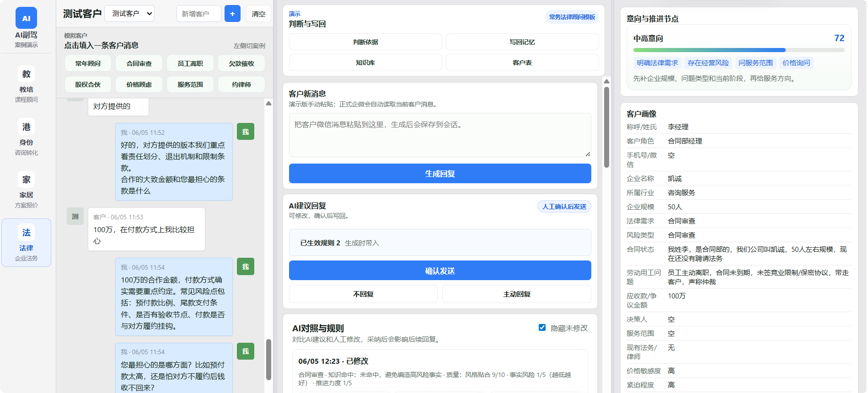Open the 判断依据 tab

(365, 42)
